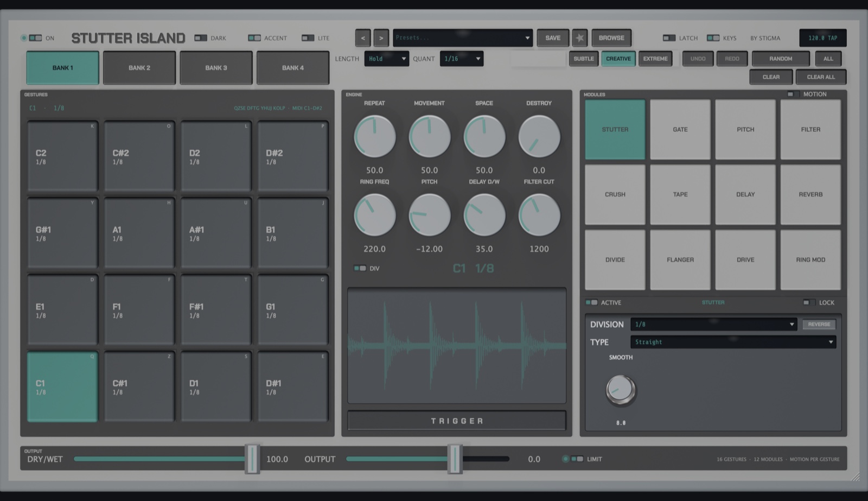Viewport: 868px width, 501px height.
Task: Adjust the PITCH knob in engine
Action: (429, 215)
